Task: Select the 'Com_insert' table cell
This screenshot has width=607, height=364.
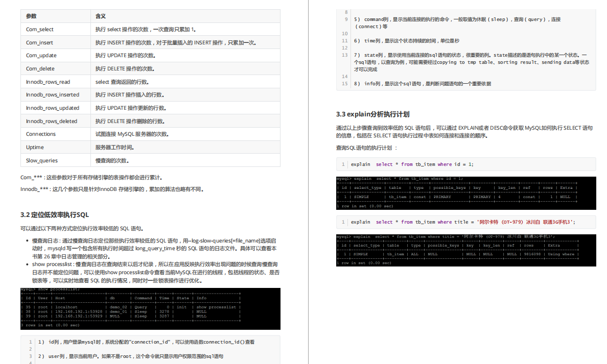Action: [x=55, y=42]
